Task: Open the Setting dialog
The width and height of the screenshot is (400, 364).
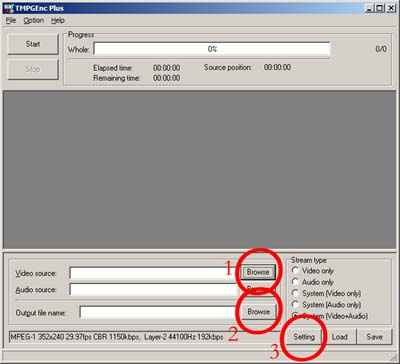Action: pyautogui.click(x=304, y=337)
